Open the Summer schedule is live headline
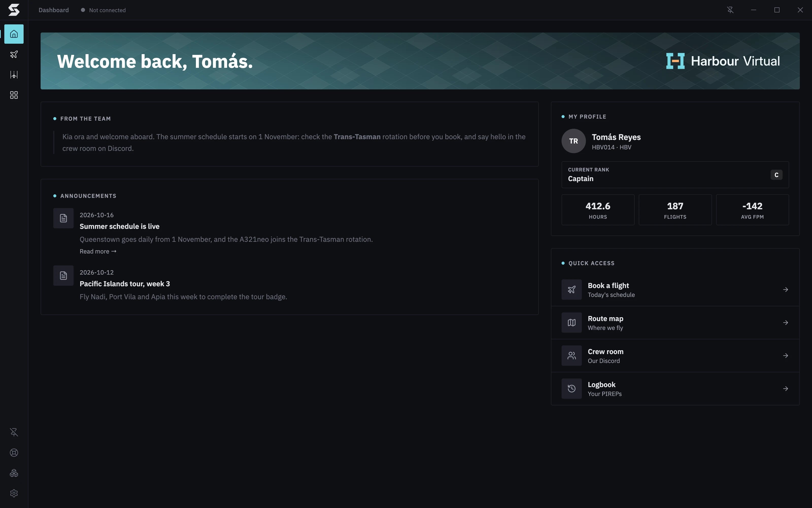 click(x=120, y=227)
